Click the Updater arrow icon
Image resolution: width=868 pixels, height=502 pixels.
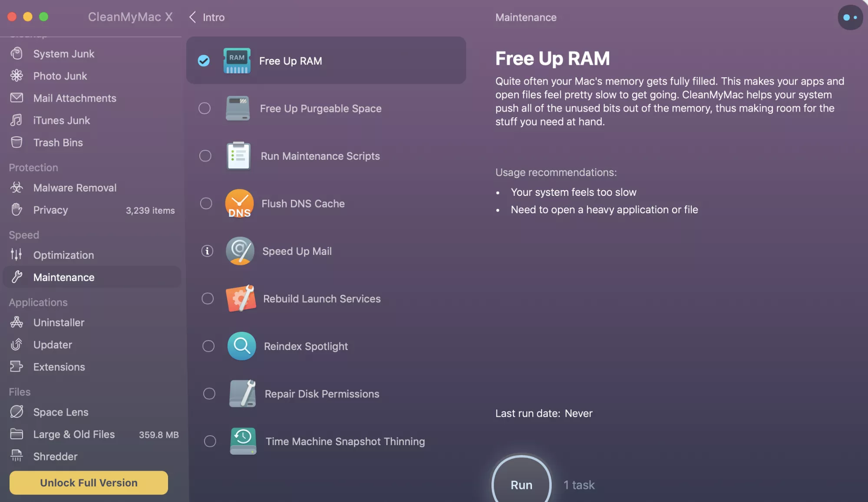(x=17, y=344)
